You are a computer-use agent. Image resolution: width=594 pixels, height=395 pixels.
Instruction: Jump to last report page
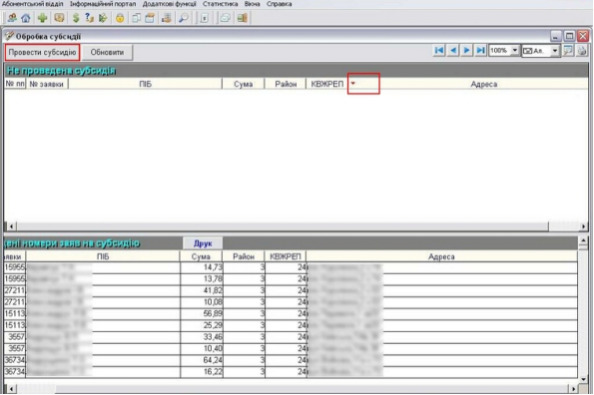coord(480,50)
